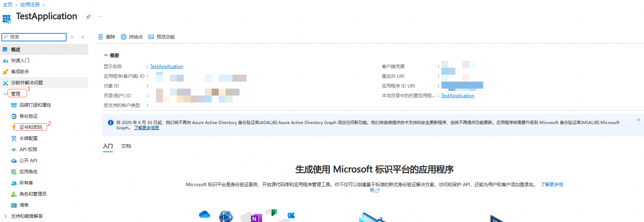The height and width of the screenshot is (222, 644).
Task: Open the 概述 menu item
Action: (44, 49)
